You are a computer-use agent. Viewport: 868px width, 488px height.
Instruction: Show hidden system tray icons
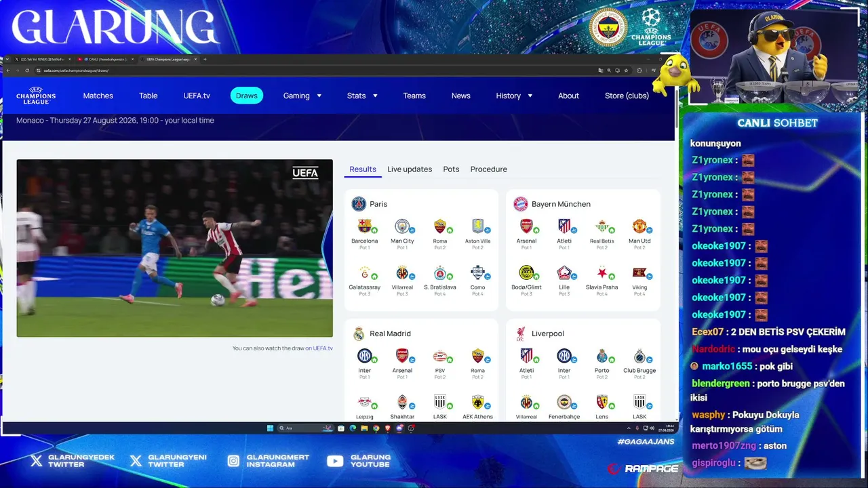pos(629,428)
